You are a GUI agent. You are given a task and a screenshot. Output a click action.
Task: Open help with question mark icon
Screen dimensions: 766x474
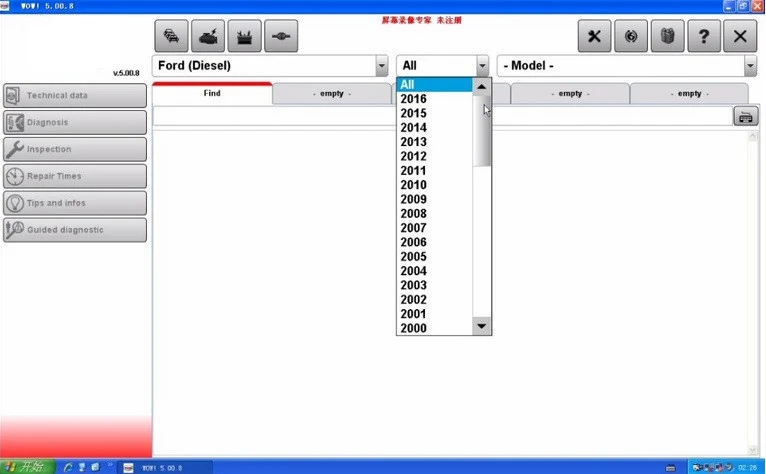704,36
